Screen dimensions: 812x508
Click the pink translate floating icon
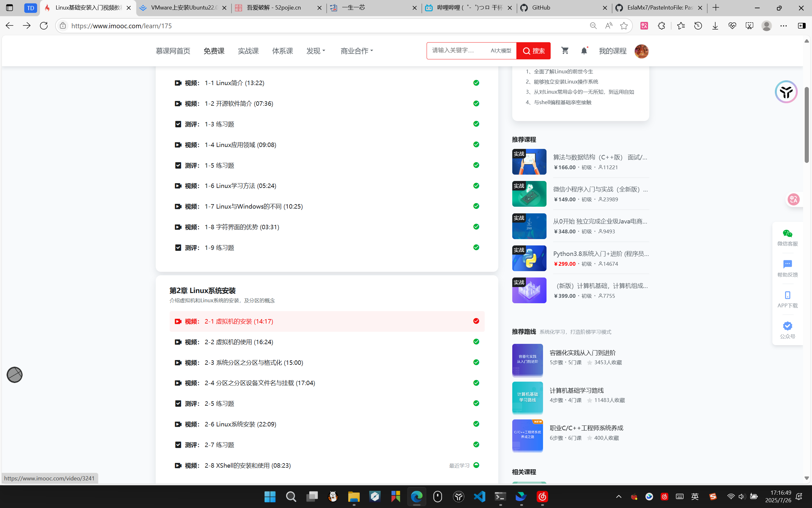click(x=794, y=200)
